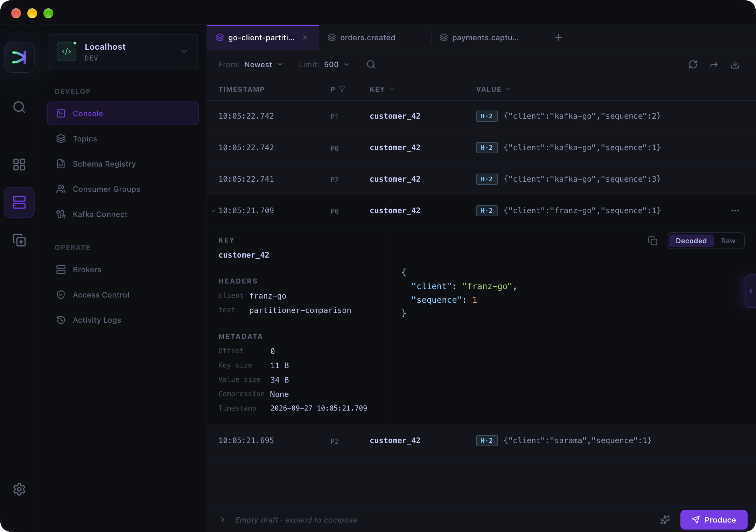Open Consumer Groups in the sidebar
The width and height of the screenshot is (756, 532).
pos(123,189)
